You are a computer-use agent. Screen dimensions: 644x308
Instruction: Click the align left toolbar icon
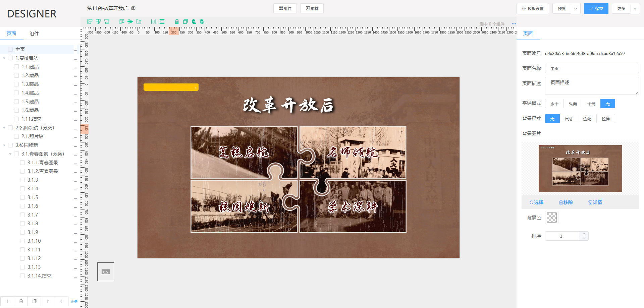tap(90, 21)
